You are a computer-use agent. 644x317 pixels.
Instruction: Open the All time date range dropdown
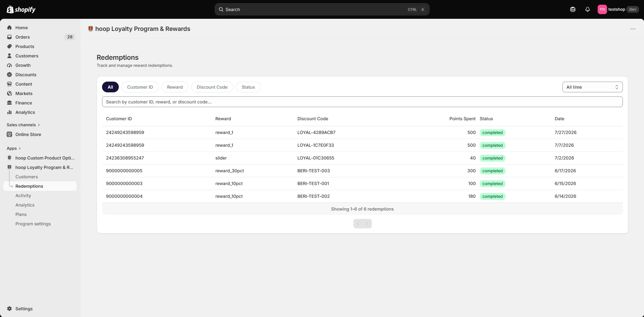coord(592,87)
